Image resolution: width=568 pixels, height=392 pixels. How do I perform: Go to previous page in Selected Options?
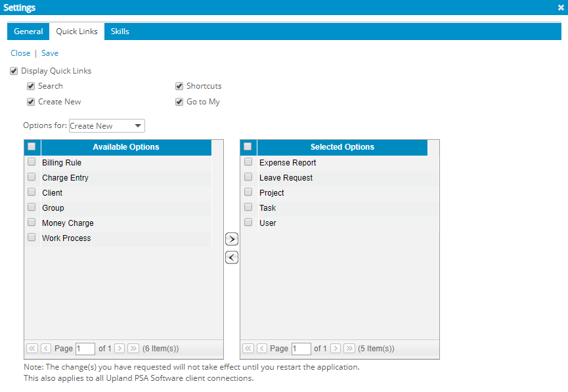pos(262,349)
